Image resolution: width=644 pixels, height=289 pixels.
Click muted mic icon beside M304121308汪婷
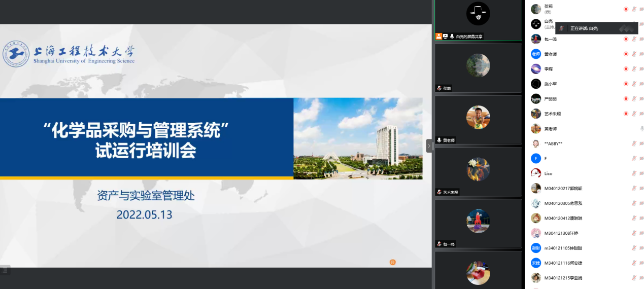[x=634, y=233]
